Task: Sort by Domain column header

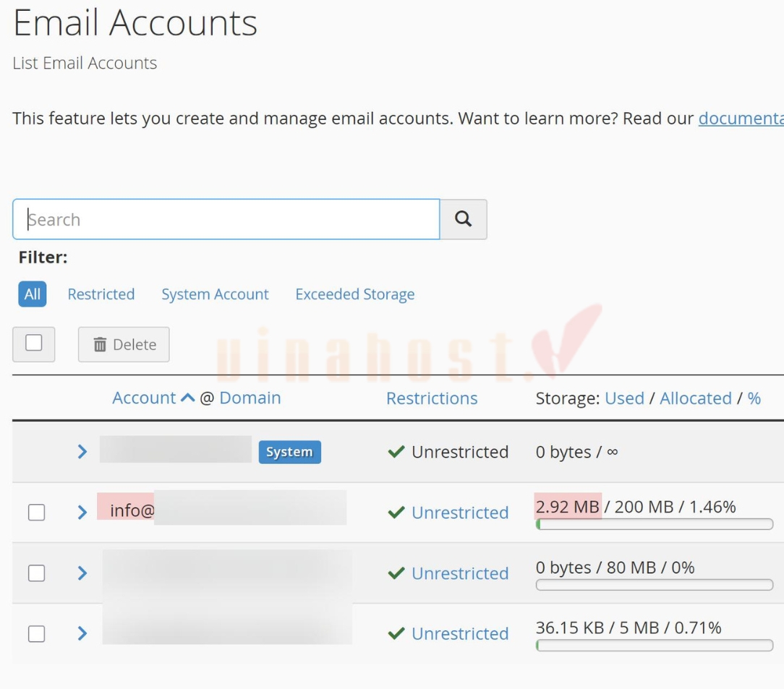Action: point(250,398)
